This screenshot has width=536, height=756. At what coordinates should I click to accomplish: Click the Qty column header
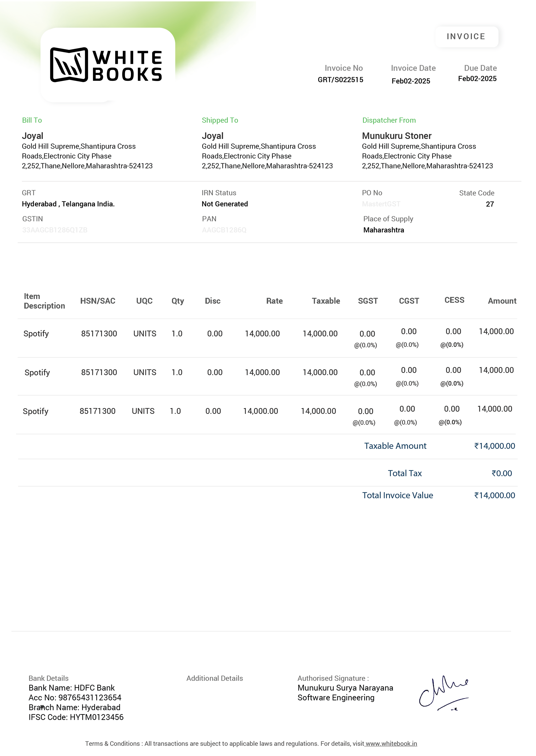(178, 301)
